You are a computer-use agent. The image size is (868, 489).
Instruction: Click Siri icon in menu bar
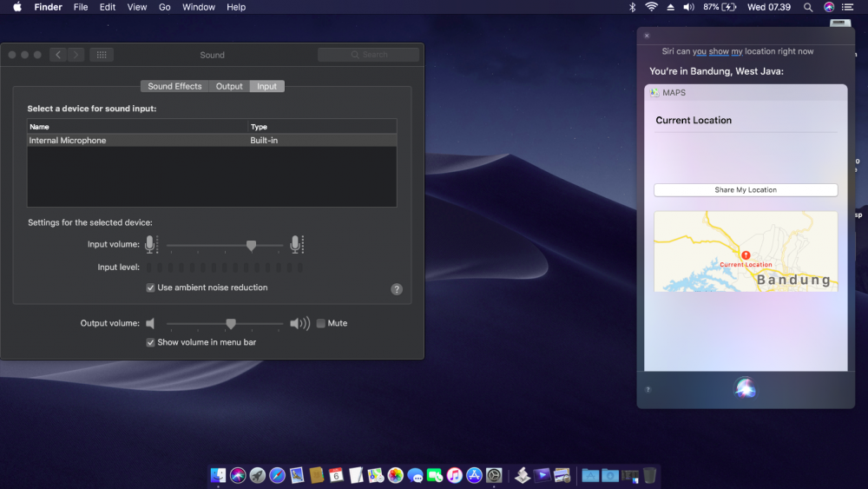click(829, 7)
